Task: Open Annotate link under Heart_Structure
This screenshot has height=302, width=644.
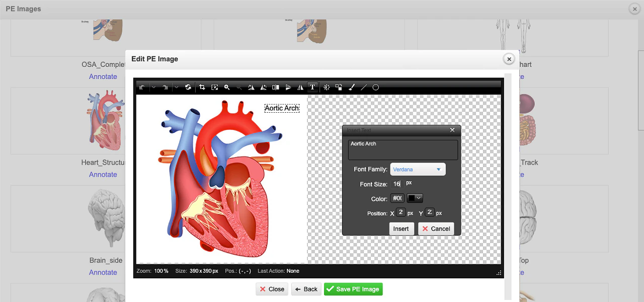Action: 103,174
